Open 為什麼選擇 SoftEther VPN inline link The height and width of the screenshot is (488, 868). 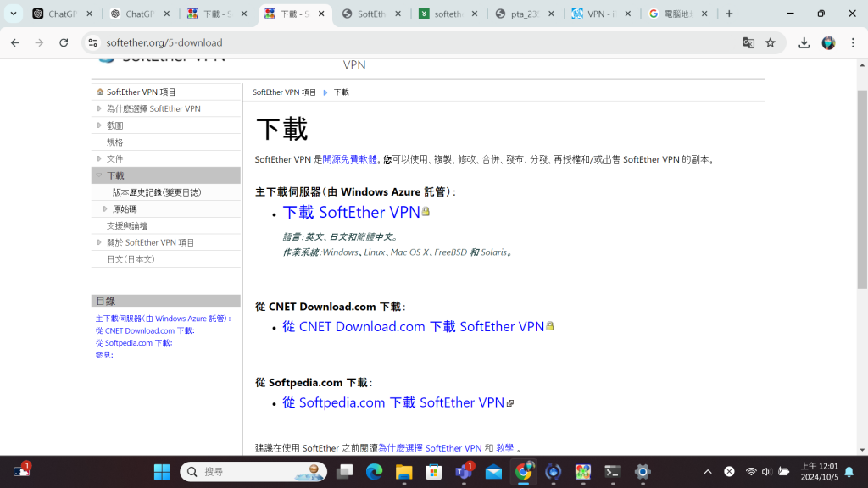point(430,448)
